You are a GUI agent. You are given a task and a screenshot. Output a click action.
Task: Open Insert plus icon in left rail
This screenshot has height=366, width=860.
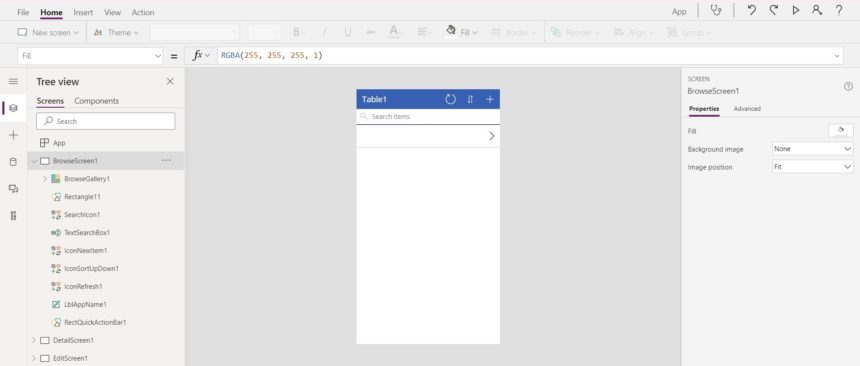(13, 135)
